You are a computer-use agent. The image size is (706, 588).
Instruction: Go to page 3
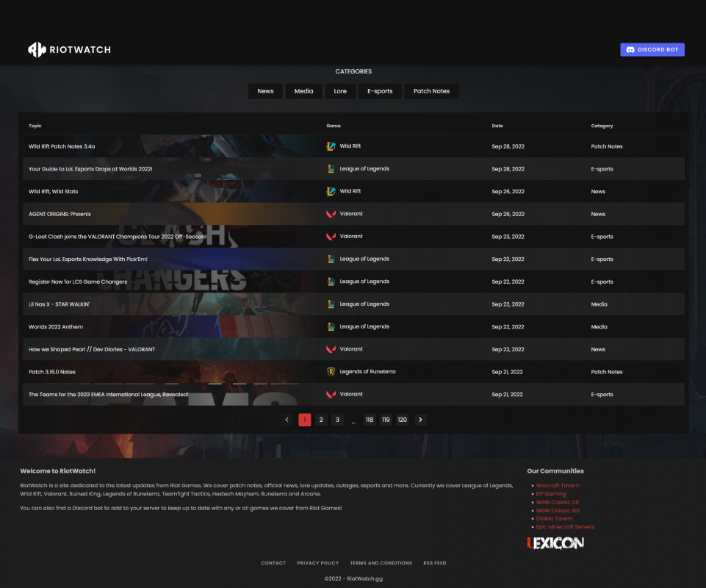coord(337,420)
